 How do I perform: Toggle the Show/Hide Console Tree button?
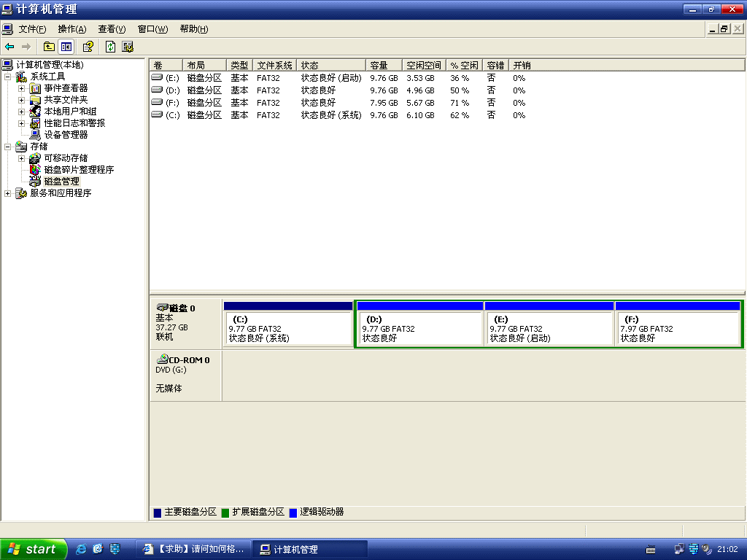tap(66, 47)
